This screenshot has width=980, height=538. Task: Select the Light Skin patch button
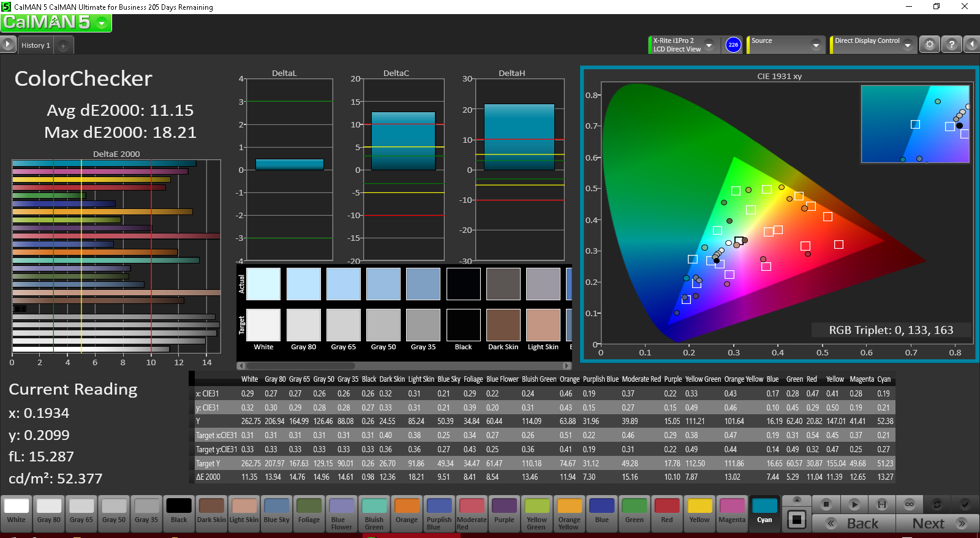tap(244, 513)
